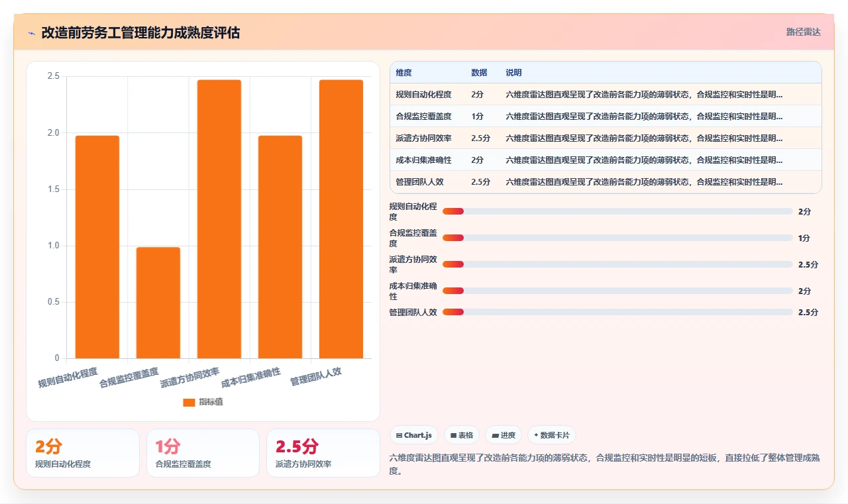Open the 1分 合规监控覆盖度 data card

tap(203, 453)
